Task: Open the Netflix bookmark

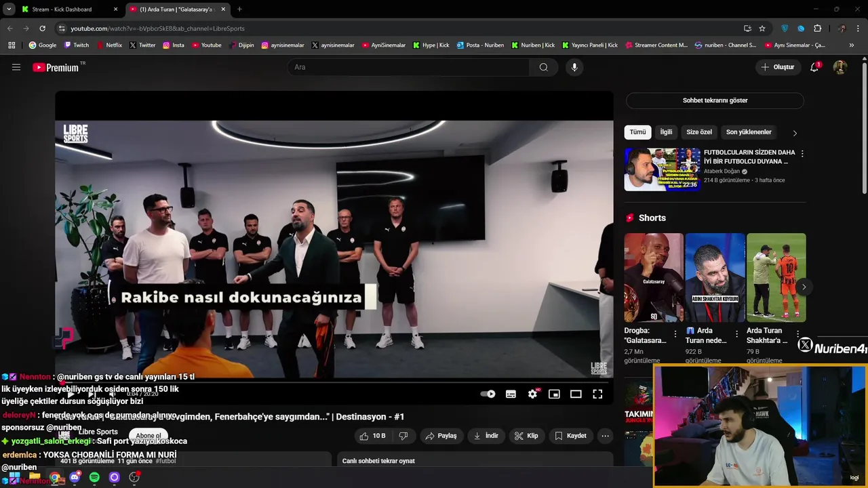Action: 108,45
